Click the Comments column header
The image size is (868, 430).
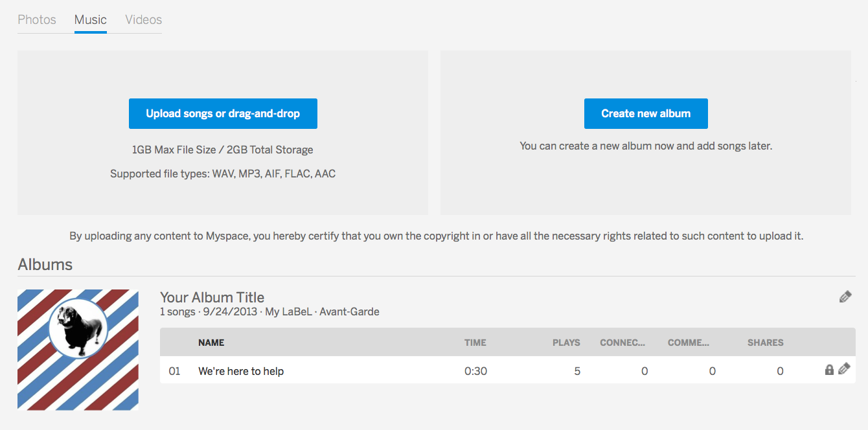[689, 343]
